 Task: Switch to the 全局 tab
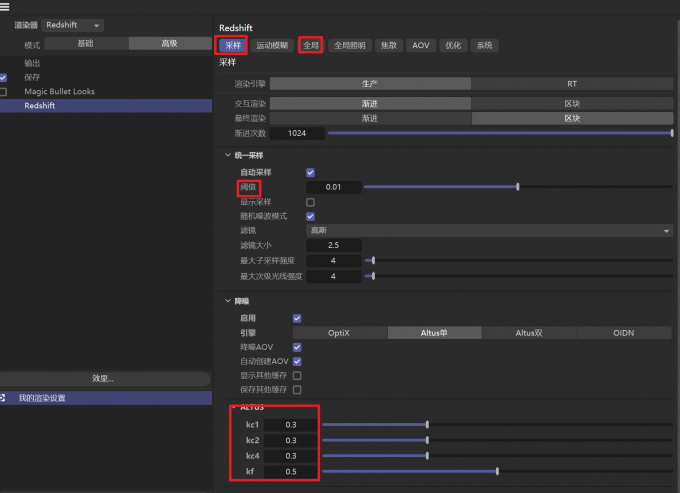311,46
